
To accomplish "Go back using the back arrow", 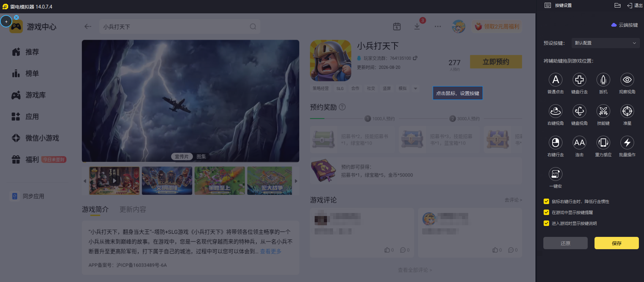I will 88,27.
